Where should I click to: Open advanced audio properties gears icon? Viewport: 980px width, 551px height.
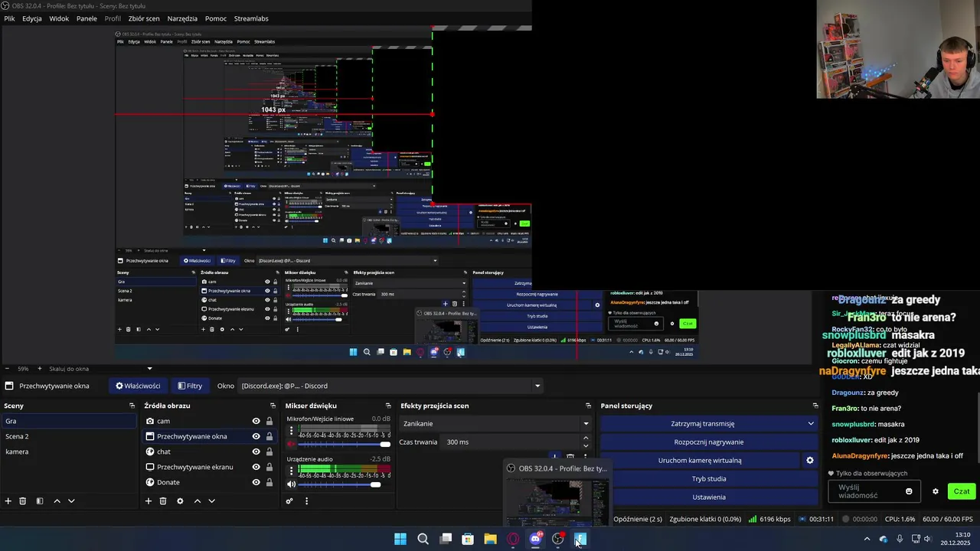(289, 501)
